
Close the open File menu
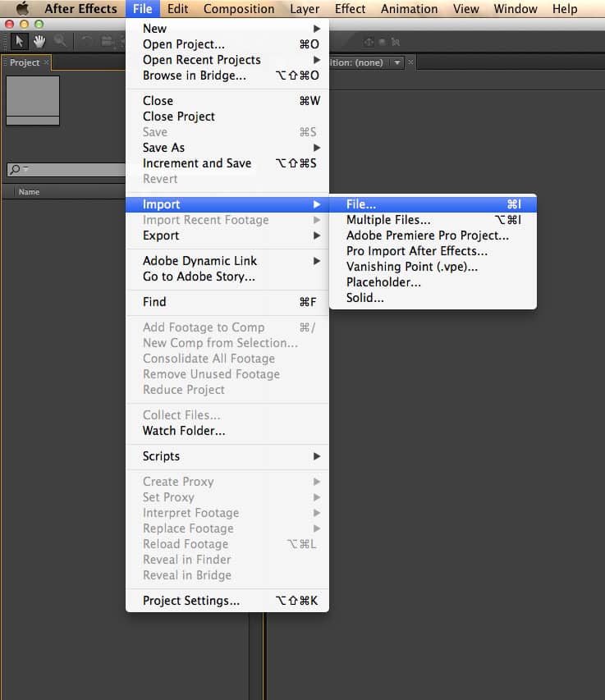(143, 8)
